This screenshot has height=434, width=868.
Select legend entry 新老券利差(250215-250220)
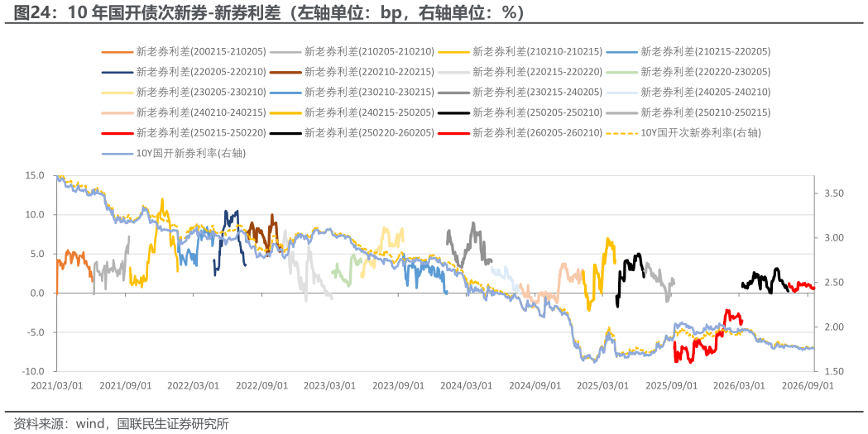(185, 133)
